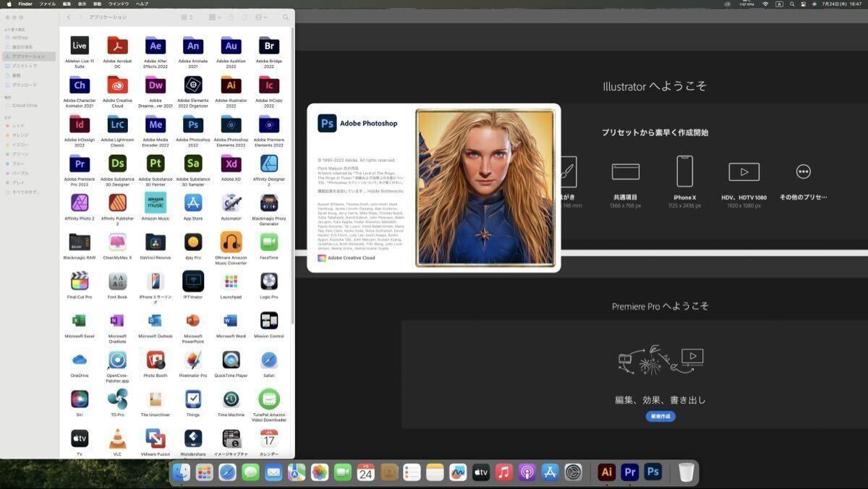
Task: Click the Finder window scrollbar
Action: tap(292, 177)
